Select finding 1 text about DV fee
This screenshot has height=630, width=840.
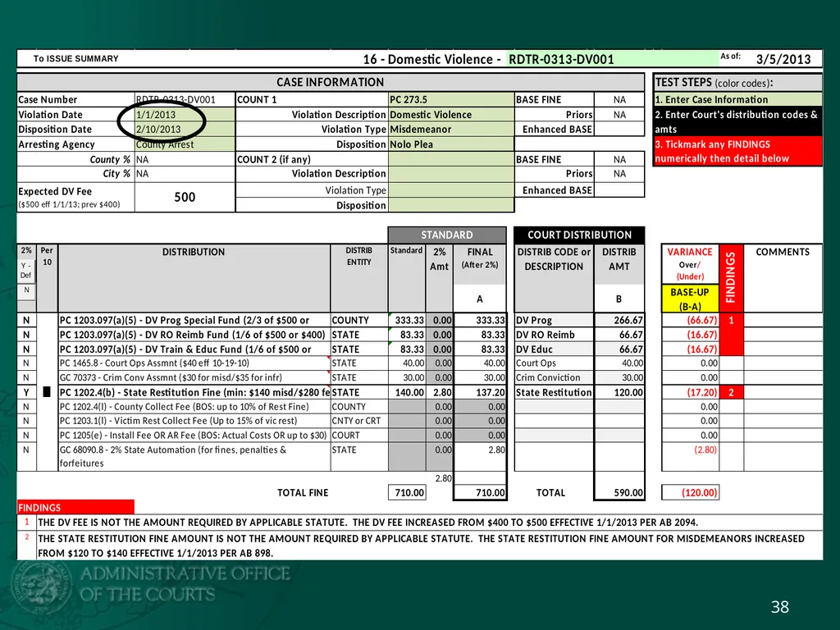click(x=368, y=523)
